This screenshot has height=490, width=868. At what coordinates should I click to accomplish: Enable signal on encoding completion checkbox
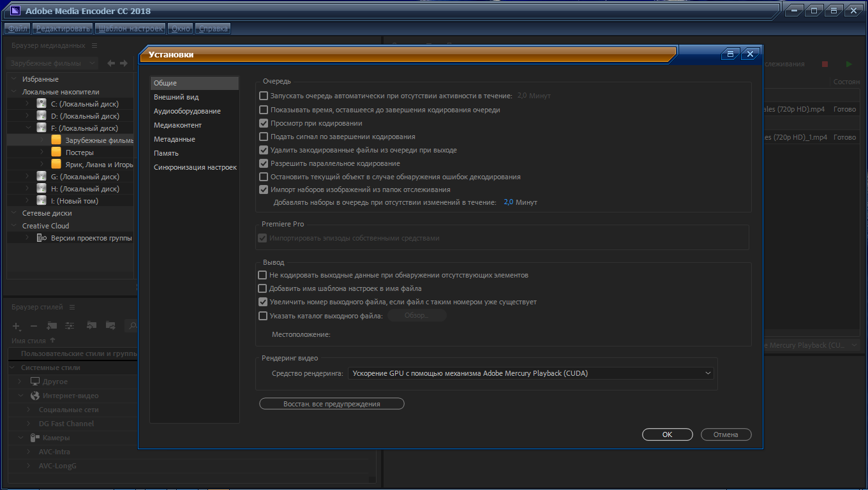tap(263, 137)
